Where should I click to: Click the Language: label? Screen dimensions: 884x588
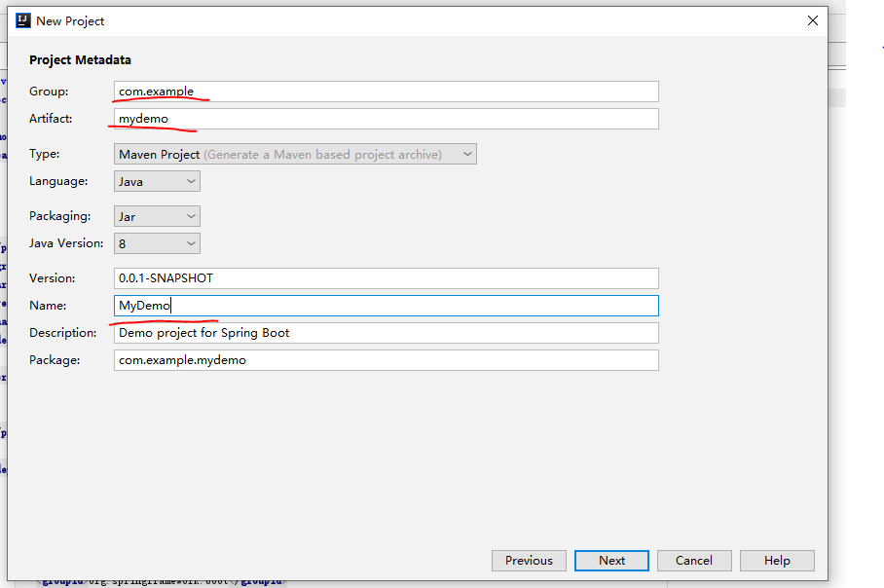tap(58, 181)
